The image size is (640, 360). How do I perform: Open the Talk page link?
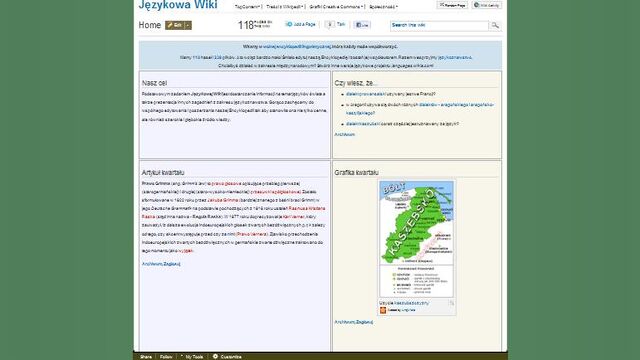click(341, 24)
